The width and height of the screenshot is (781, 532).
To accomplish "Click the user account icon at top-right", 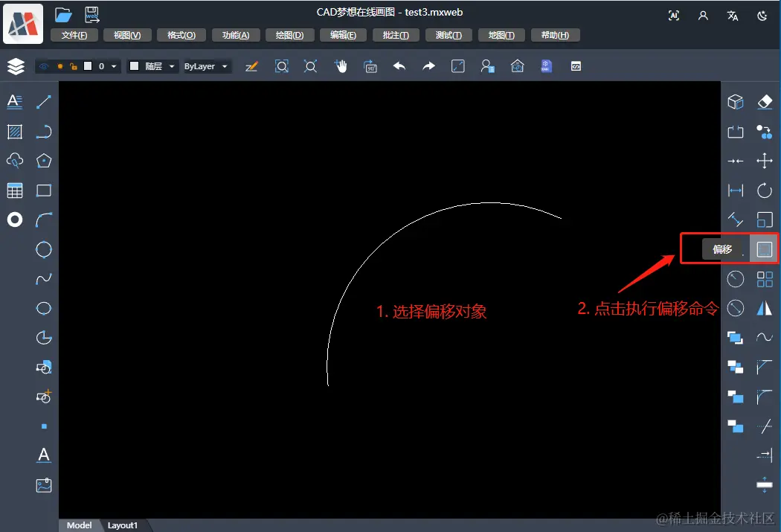I will click(703, 16).
